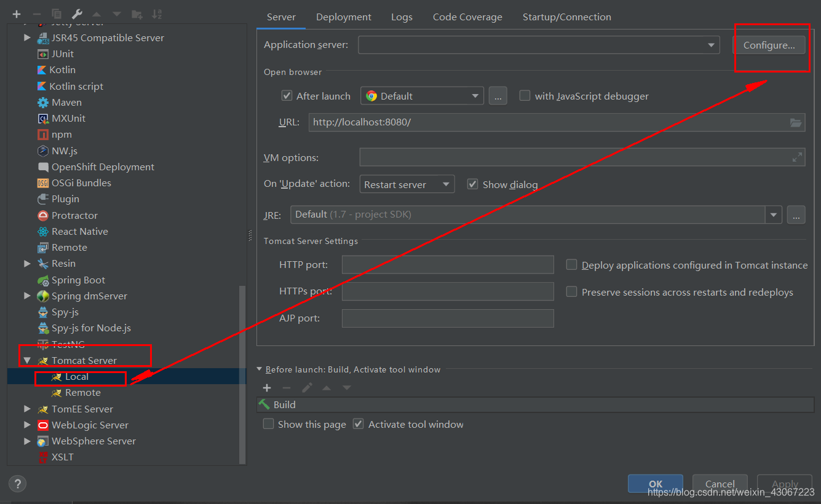Click the Cancel button
Screen dimensions: 821x504
click(x=720, y=484)
